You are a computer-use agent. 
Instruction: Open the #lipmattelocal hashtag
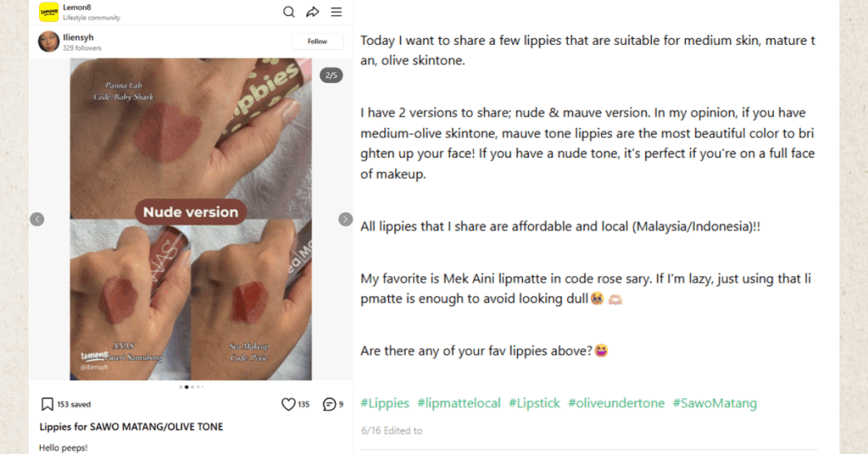(x=459, y=403)
